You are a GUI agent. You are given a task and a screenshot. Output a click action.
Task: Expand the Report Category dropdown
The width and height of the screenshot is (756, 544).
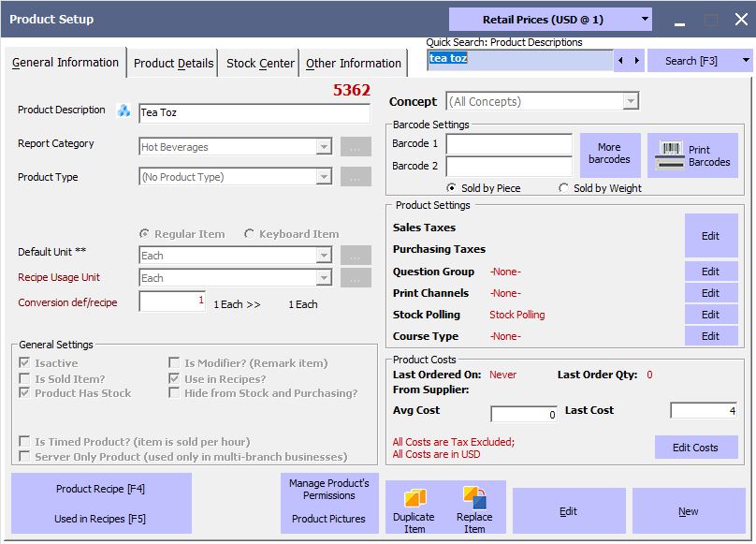click(x=324, y=146)
